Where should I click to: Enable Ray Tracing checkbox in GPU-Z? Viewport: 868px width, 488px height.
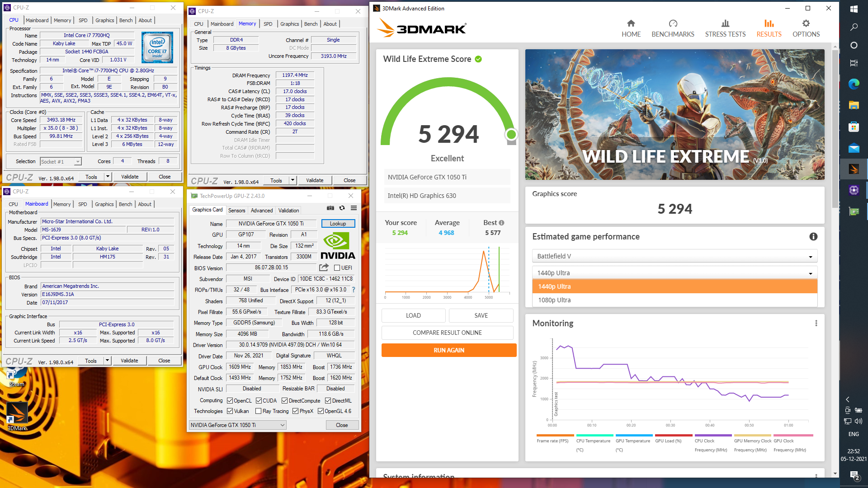click(258, 411)
